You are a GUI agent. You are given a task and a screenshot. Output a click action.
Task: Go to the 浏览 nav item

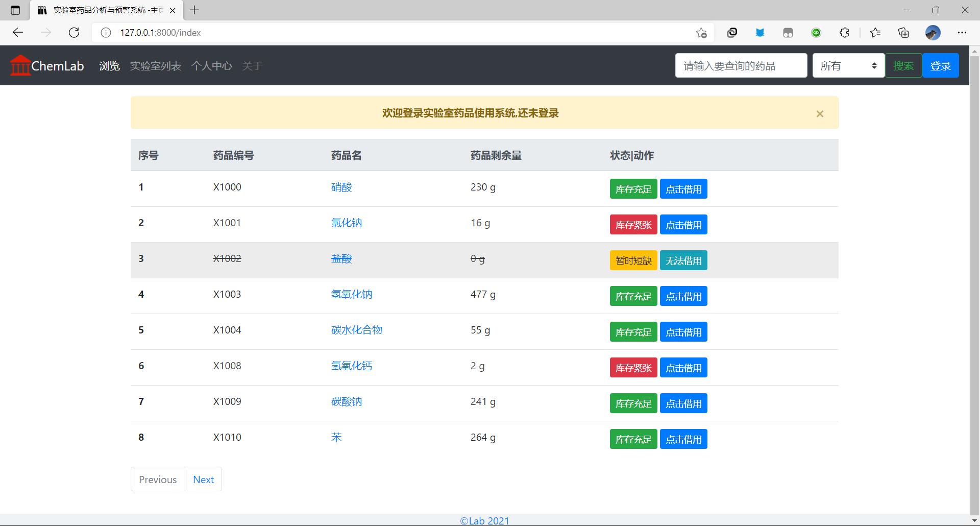pos(109,66)
